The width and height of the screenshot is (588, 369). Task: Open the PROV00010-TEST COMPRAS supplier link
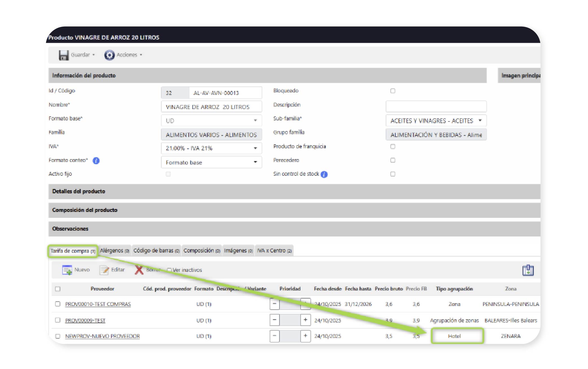98,304
